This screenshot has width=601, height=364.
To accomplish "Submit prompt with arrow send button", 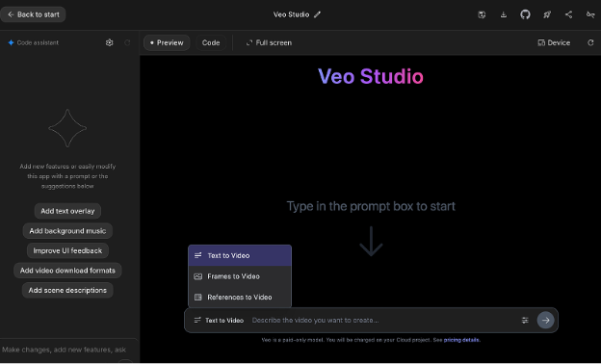I will 545,320.
